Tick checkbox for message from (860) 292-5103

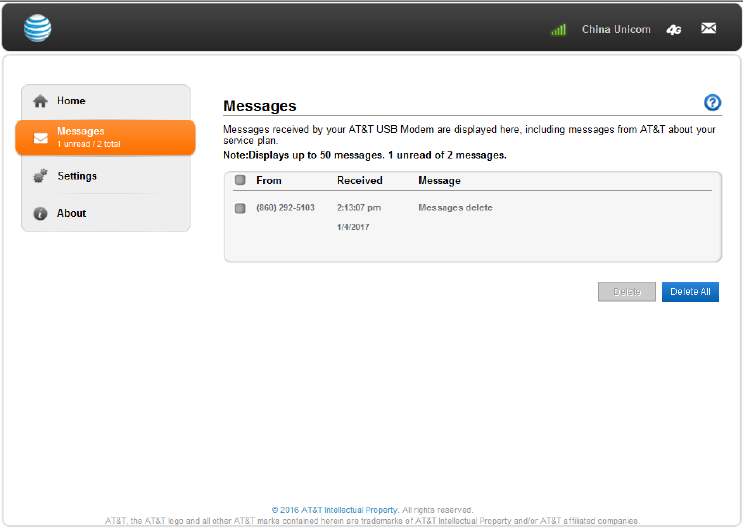[x=240, y=208]
